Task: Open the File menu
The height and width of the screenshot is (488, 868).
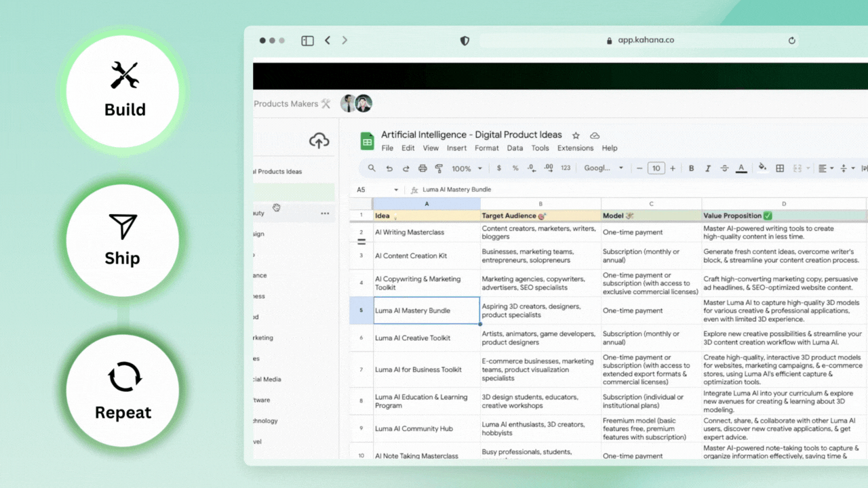Action: 387,148
